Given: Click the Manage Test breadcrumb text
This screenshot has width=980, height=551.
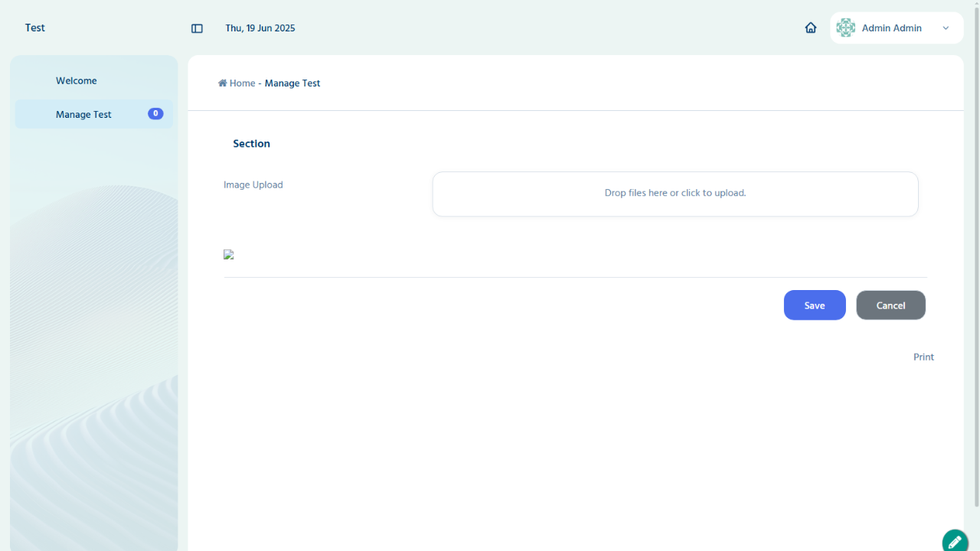Looking at the screenshot, I should (292, 83).
